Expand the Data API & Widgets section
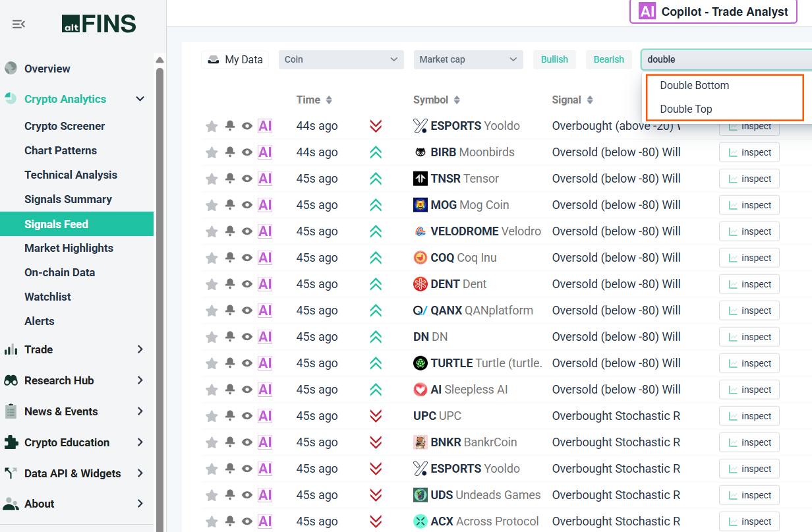Screen dimensions: 812x532 140,473
